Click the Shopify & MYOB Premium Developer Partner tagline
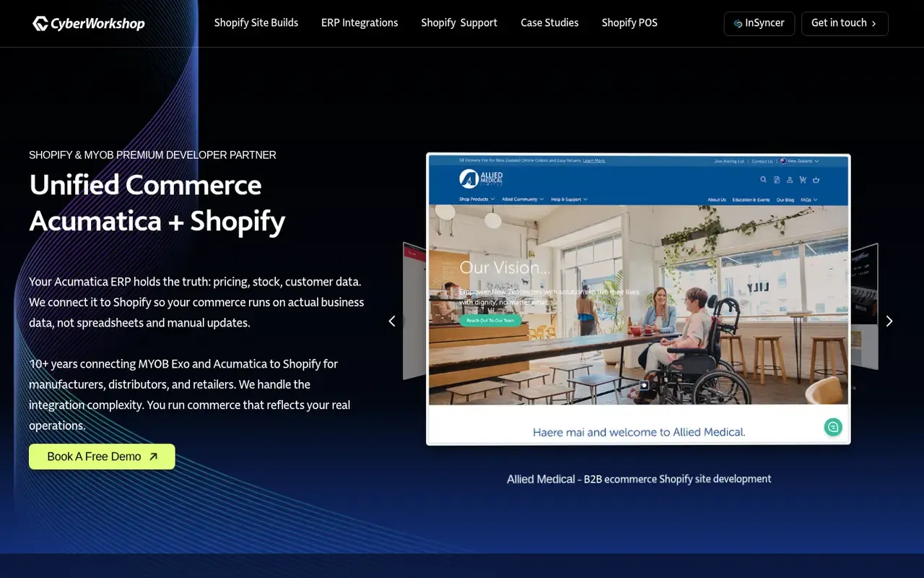Image resolution: width=924 pixels, height=578 pixels. click(152, 155)
